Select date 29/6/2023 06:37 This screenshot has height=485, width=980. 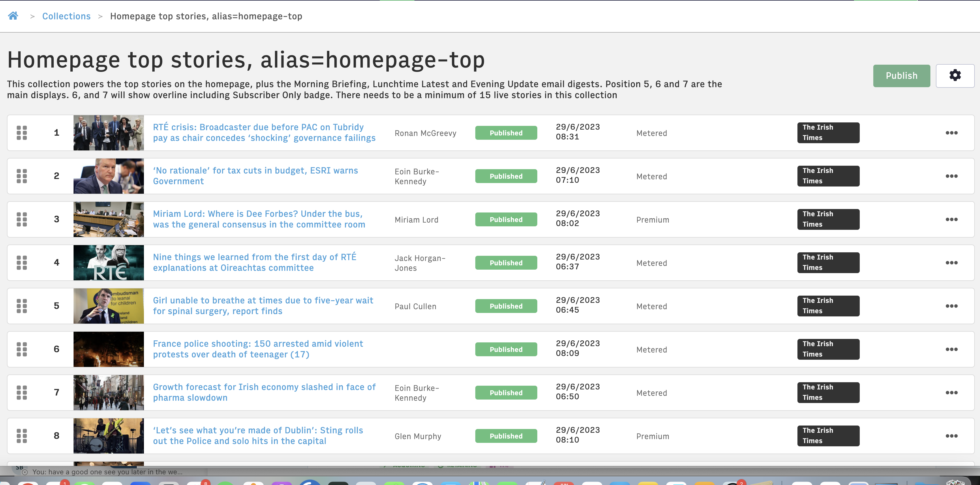(577, 262)
